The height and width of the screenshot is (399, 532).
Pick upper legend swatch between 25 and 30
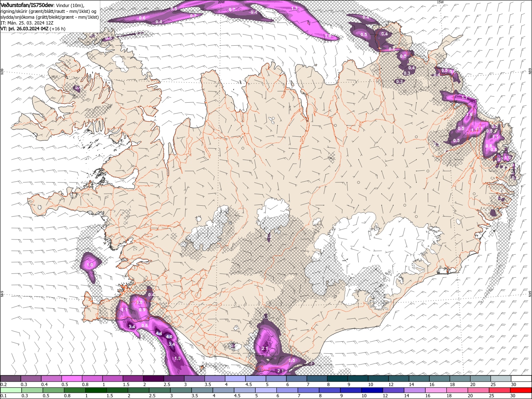coord(501,379)
